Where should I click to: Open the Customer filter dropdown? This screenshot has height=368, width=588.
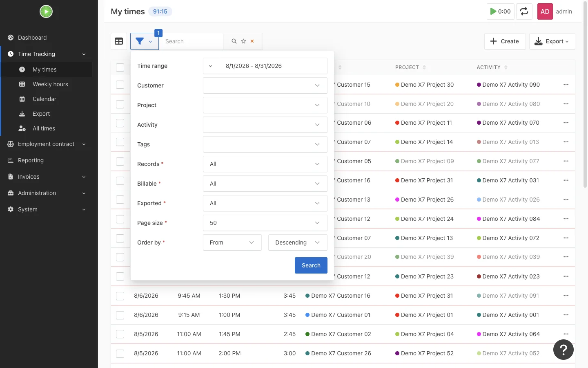click(265, 85)
